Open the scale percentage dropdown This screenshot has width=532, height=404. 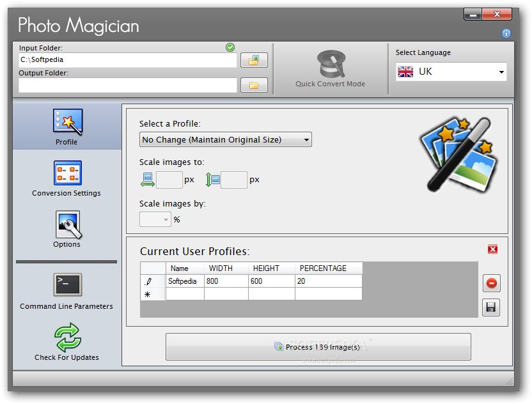[x=155, y=219]
